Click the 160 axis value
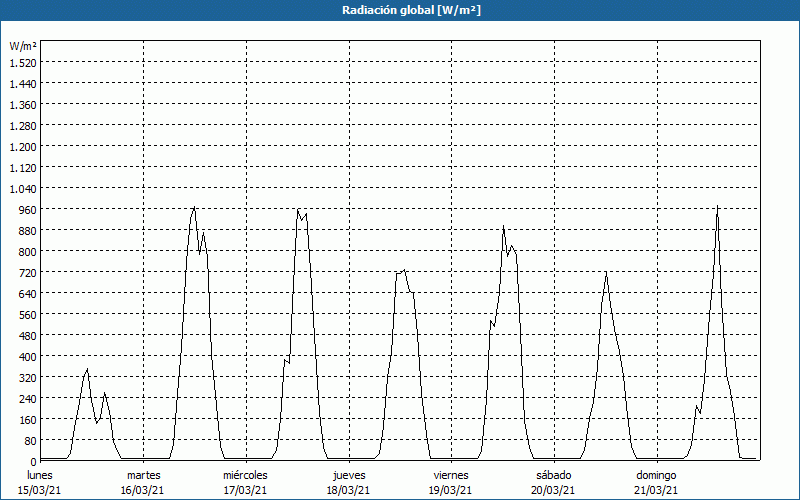The width and height of the screenshot is (800, 500). coord(28,419)
